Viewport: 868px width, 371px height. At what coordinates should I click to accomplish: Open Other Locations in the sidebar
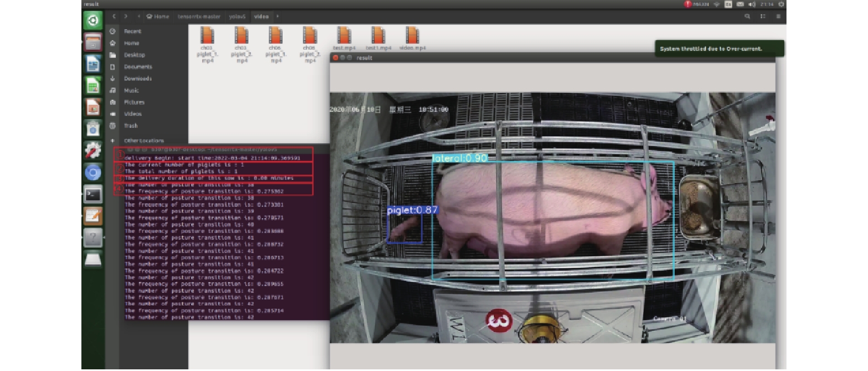tap(143, 141)
